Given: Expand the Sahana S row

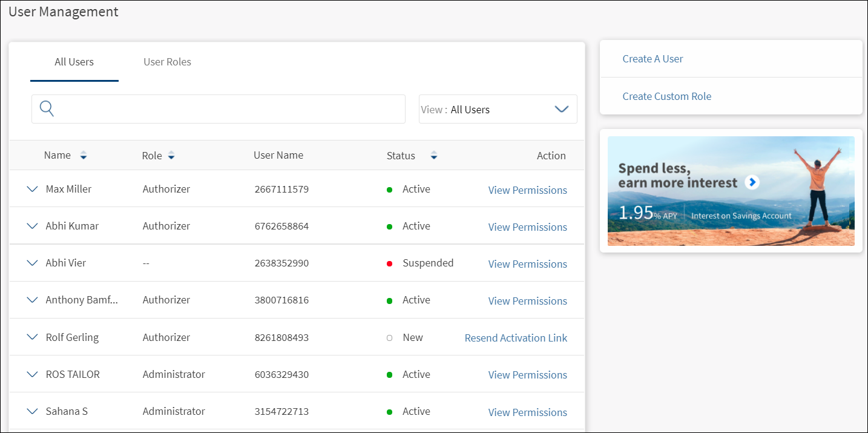Looking at the screenshot, I should 33,411.
